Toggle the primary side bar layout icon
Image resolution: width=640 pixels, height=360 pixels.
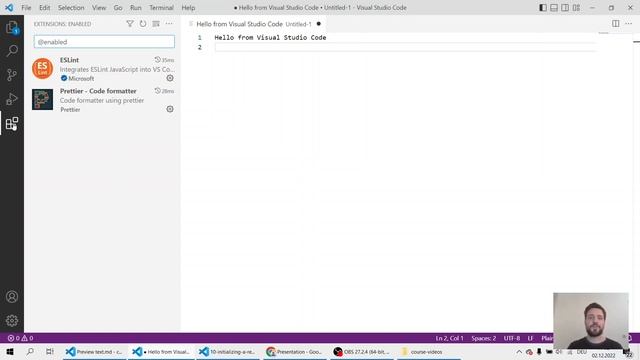pos(543,8)
